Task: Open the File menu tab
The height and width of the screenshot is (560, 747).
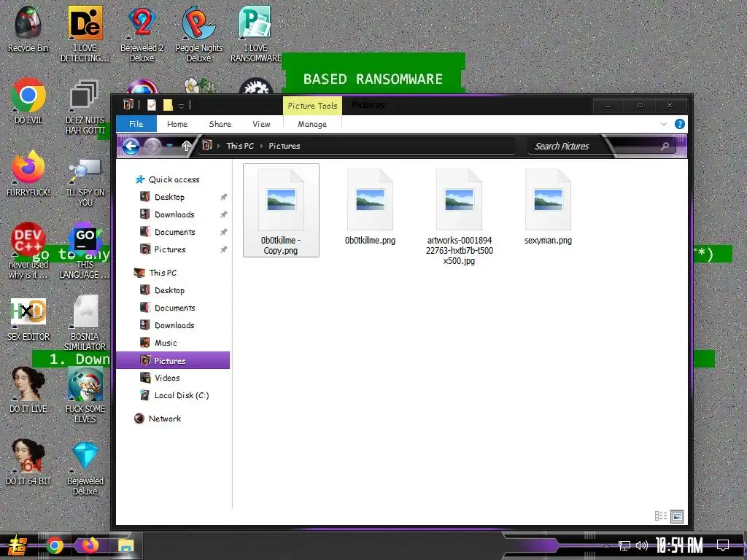Action: coord(136,124)
